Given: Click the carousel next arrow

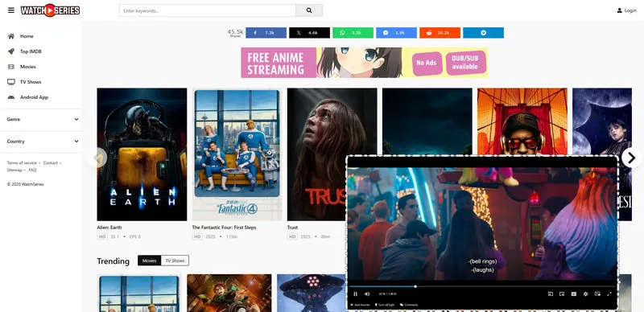Looking at the screenshot, I should 631,158.
